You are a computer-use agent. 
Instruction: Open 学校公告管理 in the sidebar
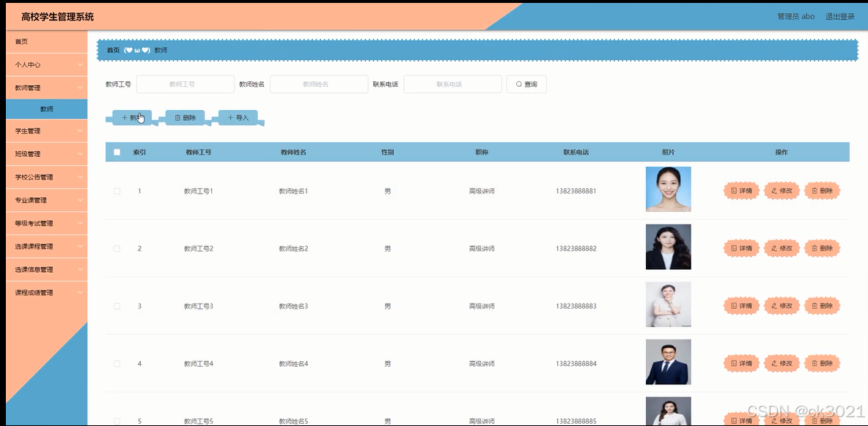coord(46,177)
